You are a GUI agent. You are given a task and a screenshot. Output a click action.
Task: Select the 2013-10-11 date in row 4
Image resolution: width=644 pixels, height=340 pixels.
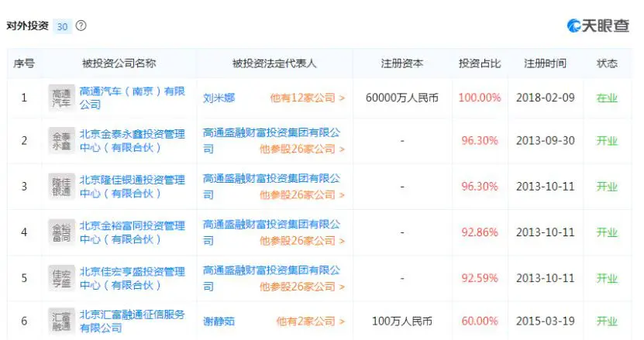tap(546, 233)
